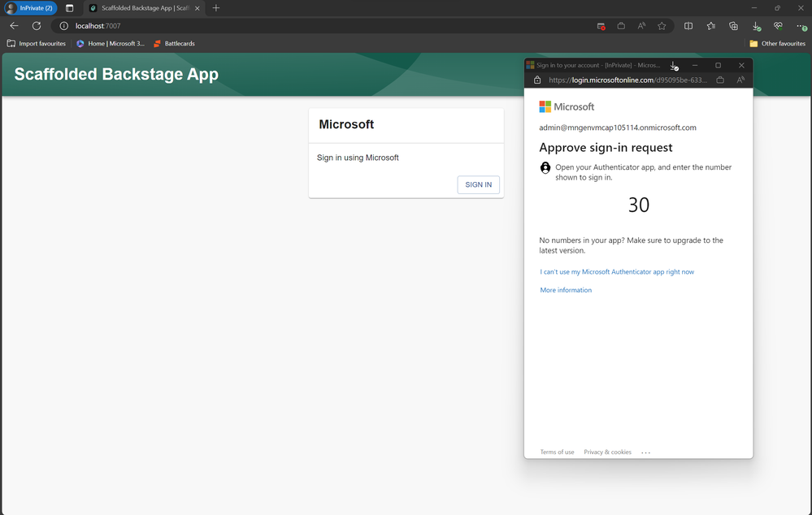This screenshot has width=812, height=515.
Task: Open a new tab with plus button
Action: click(x=216, y=8)
